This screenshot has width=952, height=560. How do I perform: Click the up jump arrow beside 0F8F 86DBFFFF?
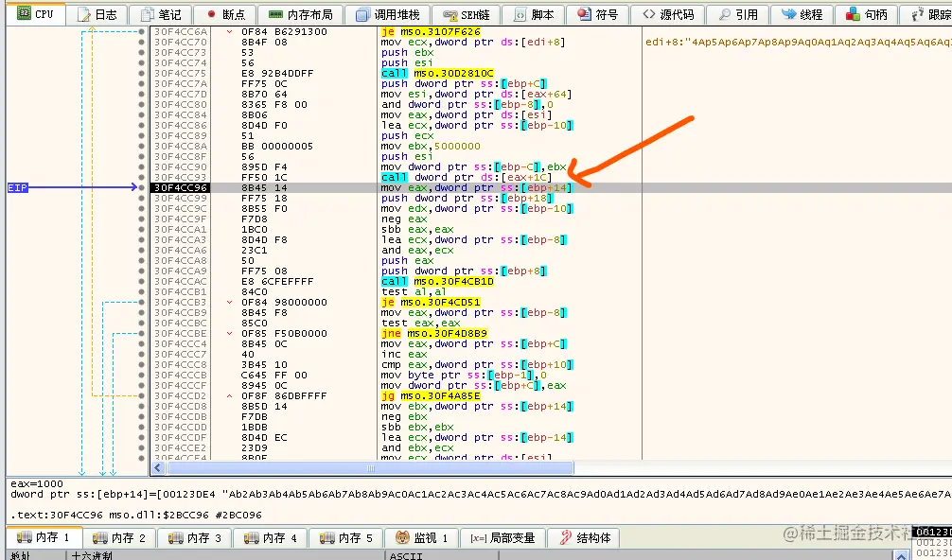coord(229,395)
